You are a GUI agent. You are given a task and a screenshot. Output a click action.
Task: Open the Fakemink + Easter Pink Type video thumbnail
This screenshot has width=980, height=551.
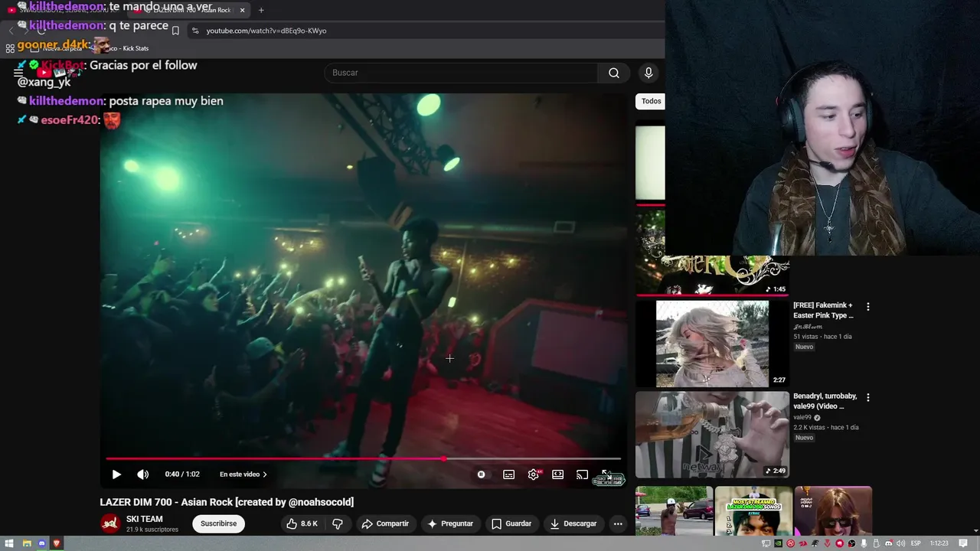712,344
